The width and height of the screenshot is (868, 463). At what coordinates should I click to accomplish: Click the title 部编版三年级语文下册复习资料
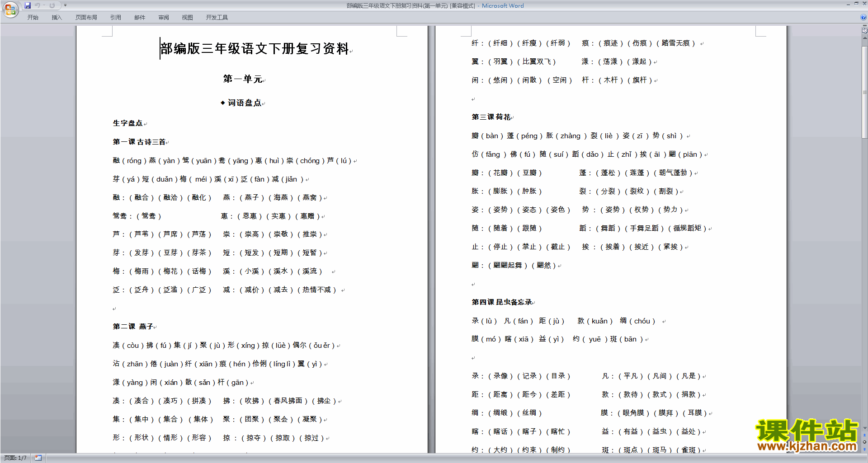coord(255,49)
